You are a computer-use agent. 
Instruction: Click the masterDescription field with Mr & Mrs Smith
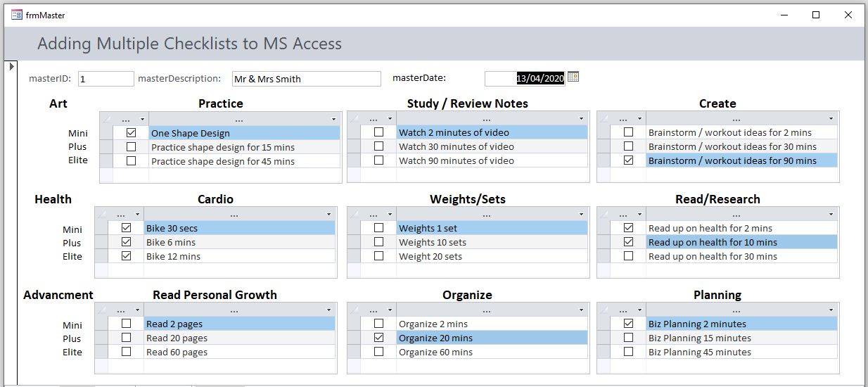coord(306,79)
